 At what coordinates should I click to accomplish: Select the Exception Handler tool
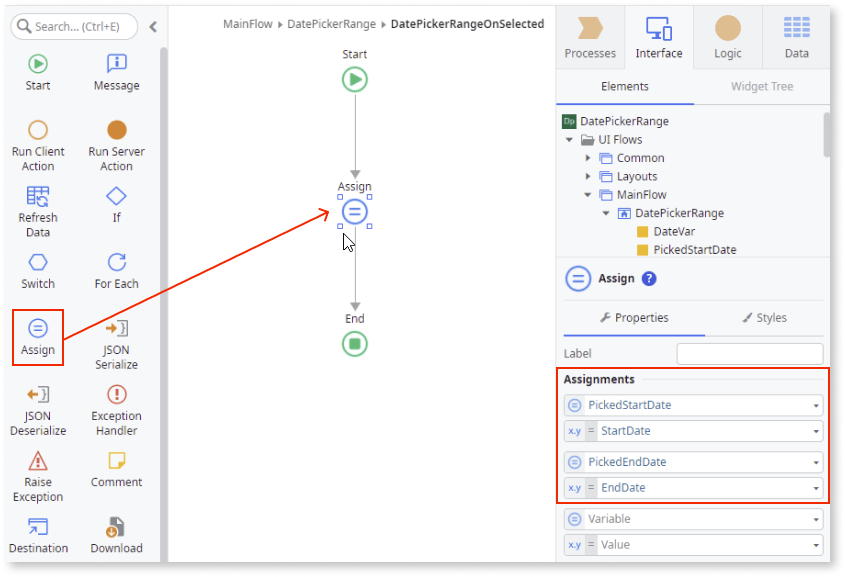click(x=115, y=407)
